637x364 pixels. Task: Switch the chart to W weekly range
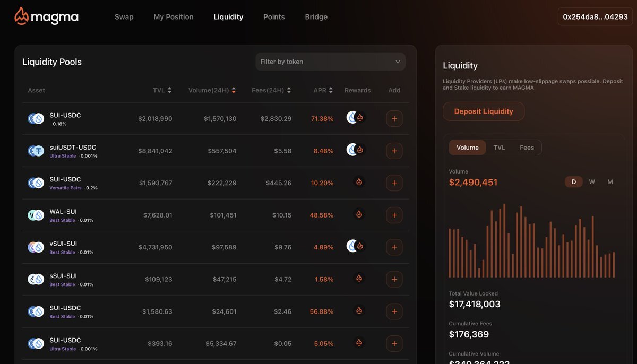pyautogui.click(x=592, y=182)
